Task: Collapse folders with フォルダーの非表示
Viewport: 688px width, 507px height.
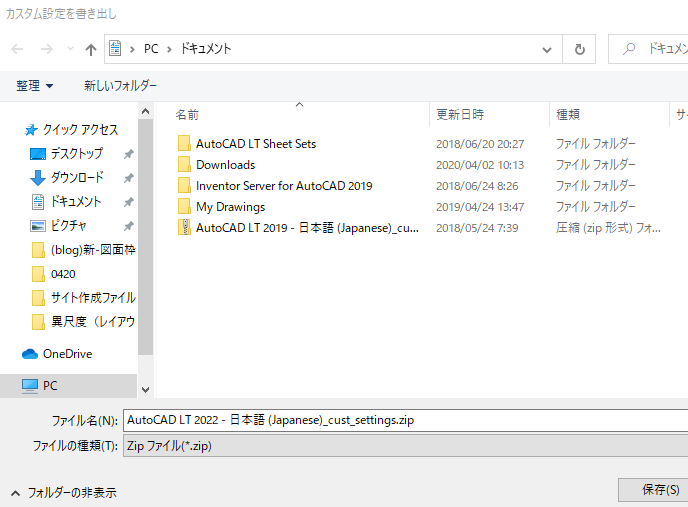Action: coord(64,493)
